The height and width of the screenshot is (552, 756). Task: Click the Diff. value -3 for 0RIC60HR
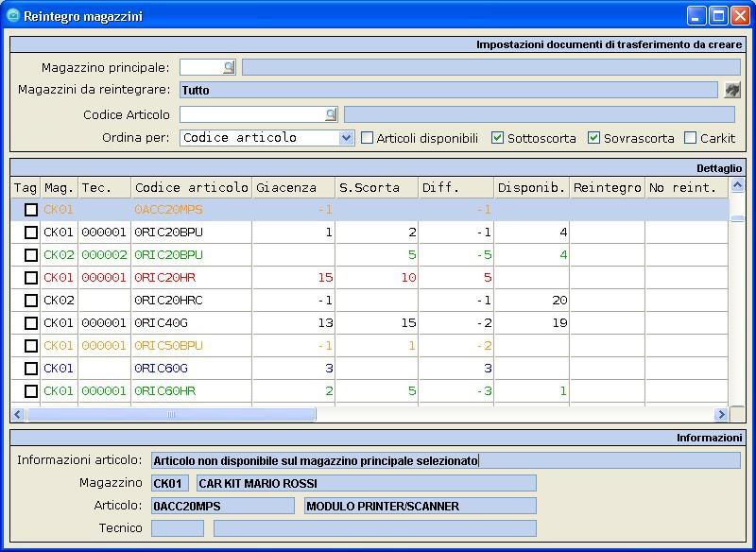[x=483, y=391]
